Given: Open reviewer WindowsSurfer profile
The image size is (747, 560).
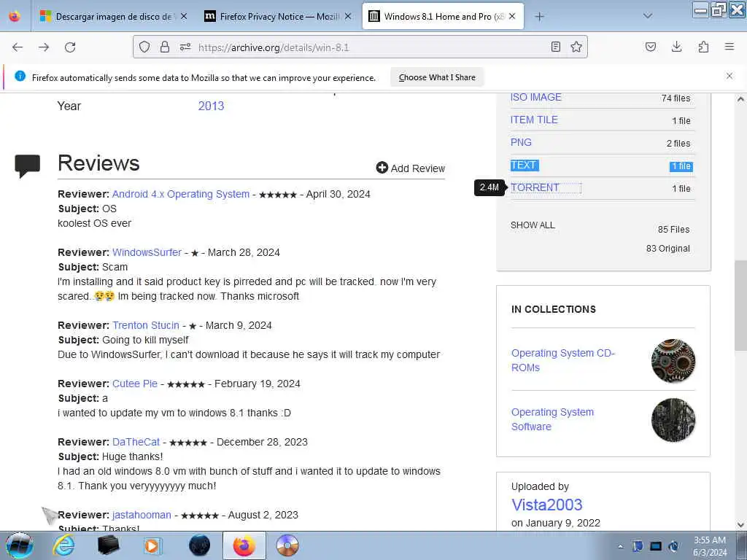Looking at the screenshot, I should pyautogui.click(x=147, y=252).
